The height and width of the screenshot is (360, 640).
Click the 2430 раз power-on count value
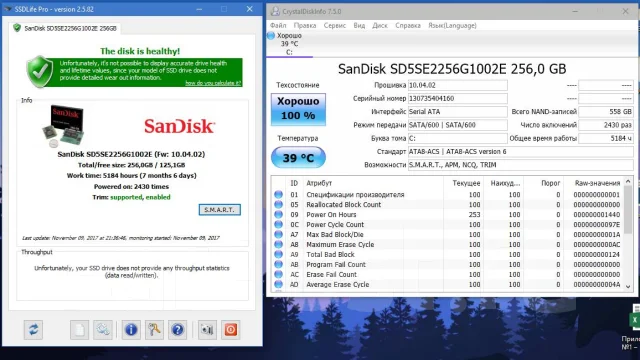606,125
